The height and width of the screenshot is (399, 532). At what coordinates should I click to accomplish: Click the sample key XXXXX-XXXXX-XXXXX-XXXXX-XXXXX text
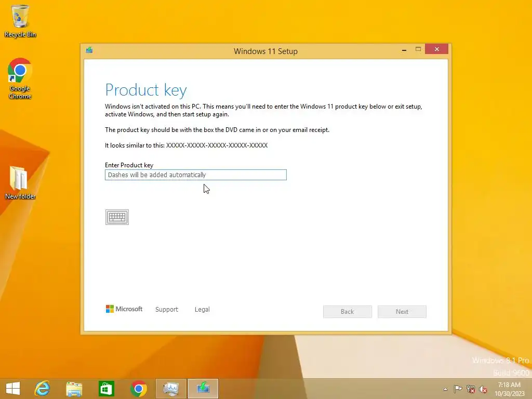(217, 145)
